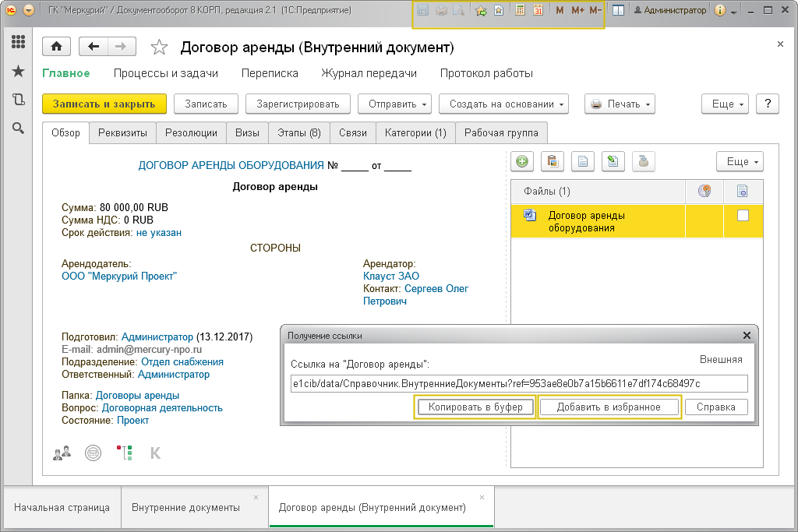The height and width of the screenshot is (532, 798).
Task: Switch to the Реквизиты tab
Action: 122,132
